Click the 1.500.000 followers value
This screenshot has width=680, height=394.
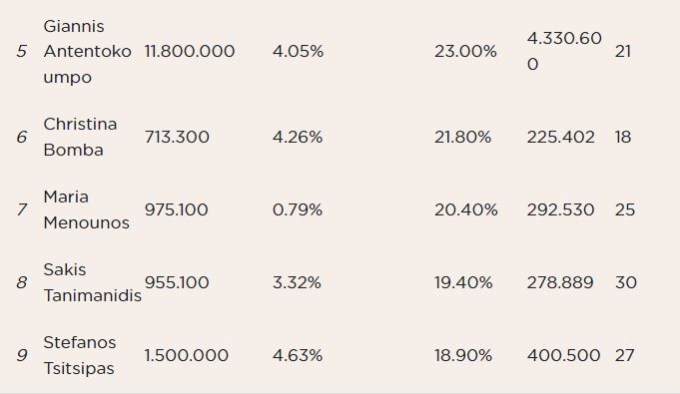[x=186, y=355]
